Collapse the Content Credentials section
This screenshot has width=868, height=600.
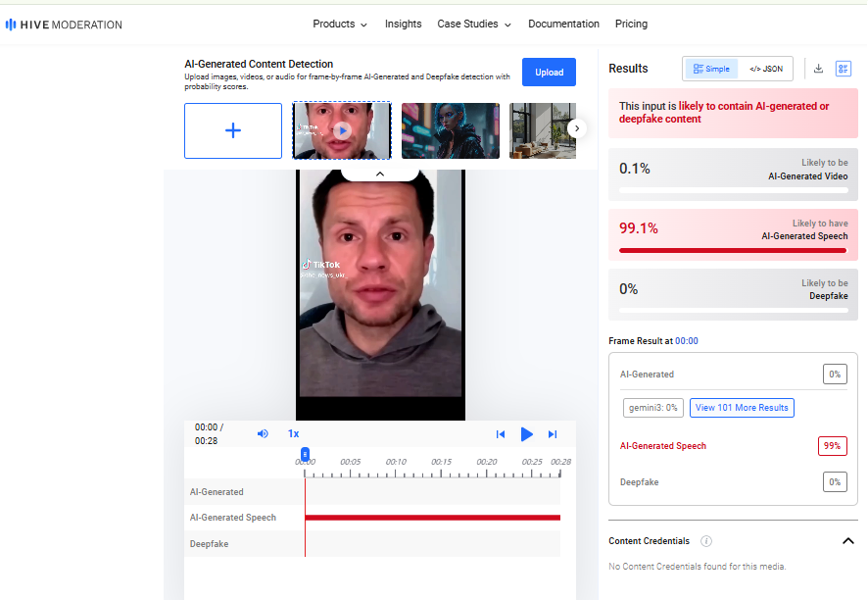(847, 541)
